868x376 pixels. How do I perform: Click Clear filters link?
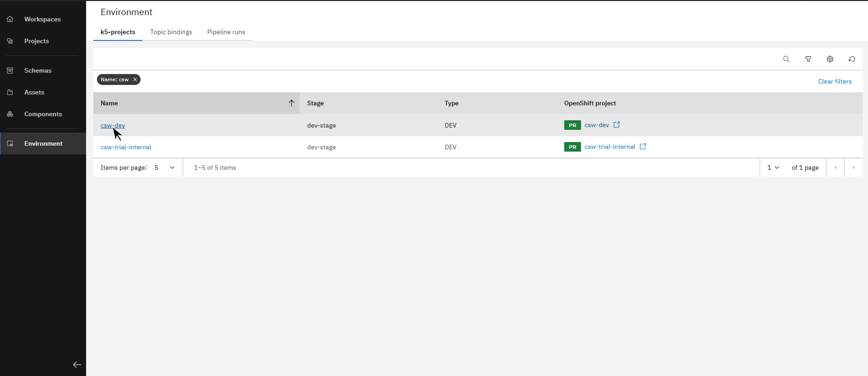834,82
